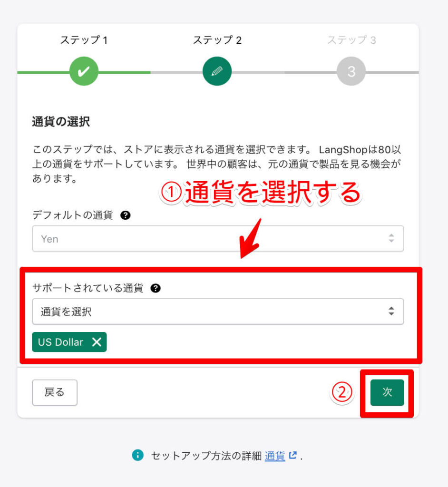This screenshot has width=448, height=487.
Task: Click help icon beside デフォルトの通貨
Action: (125, 215)
